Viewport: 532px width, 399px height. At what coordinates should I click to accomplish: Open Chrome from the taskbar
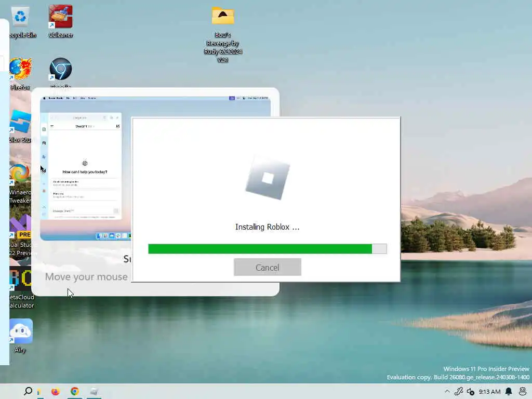pyautogui.click(x=75, y=392)
